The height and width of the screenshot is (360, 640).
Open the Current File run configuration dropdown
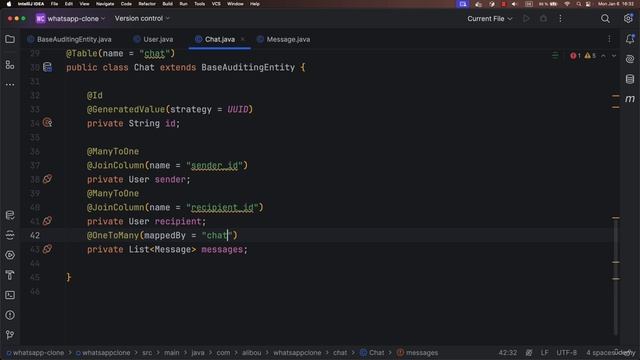[489, 19]
